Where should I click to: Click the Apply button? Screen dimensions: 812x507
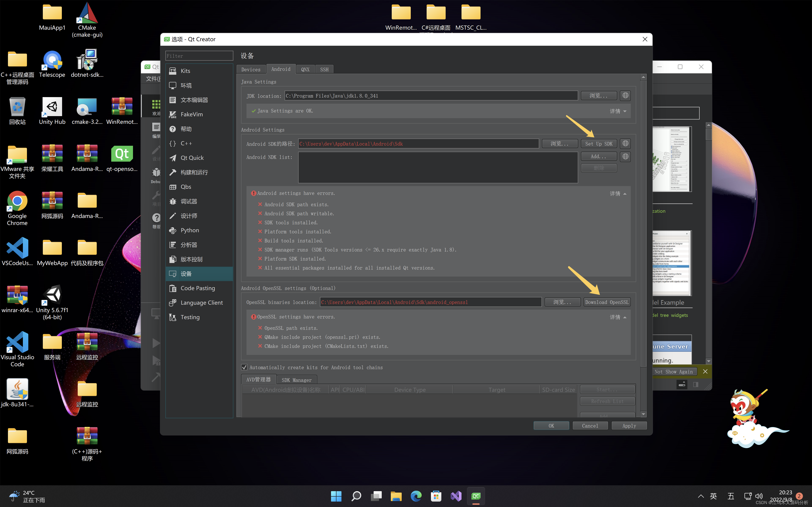click(x=629, y=426)
